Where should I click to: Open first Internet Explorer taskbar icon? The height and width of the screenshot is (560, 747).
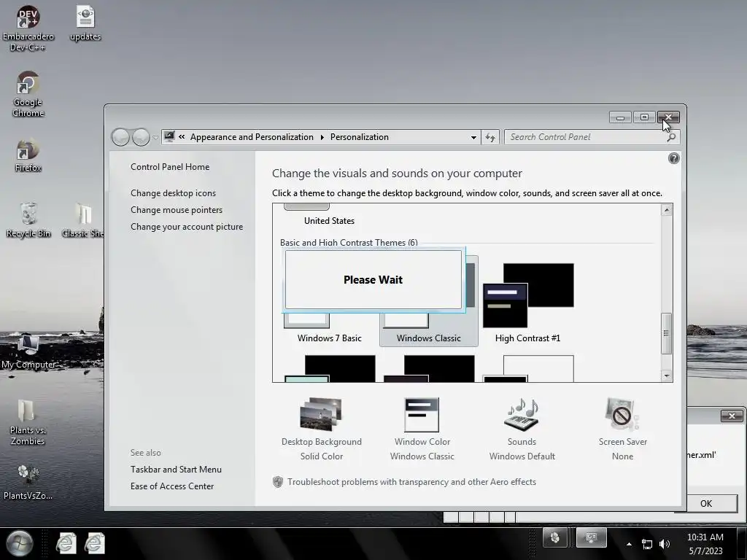coord(66,543)
